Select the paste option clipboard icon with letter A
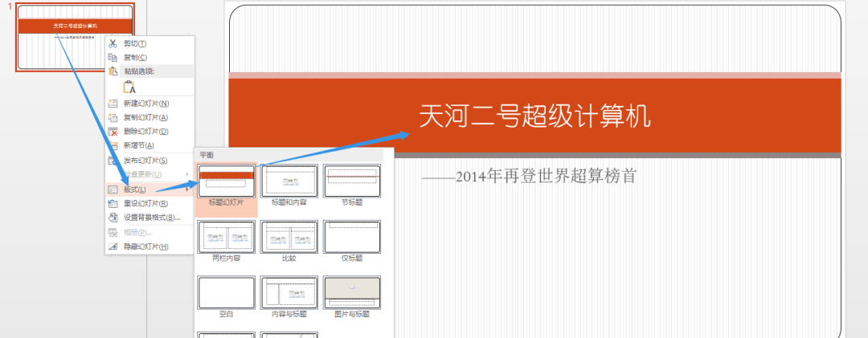This screenshot has height=338, width=868. tap(129, 87)
